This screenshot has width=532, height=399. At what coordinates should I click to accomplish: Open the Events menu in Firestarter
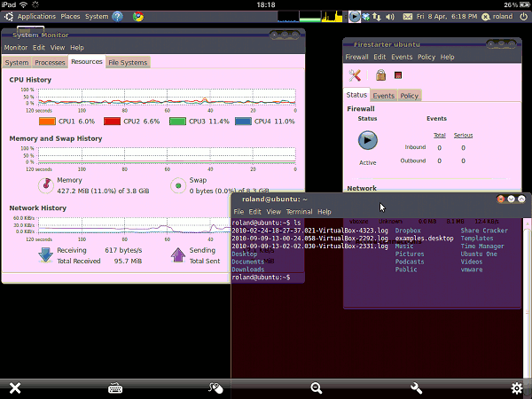coord(402,57)
